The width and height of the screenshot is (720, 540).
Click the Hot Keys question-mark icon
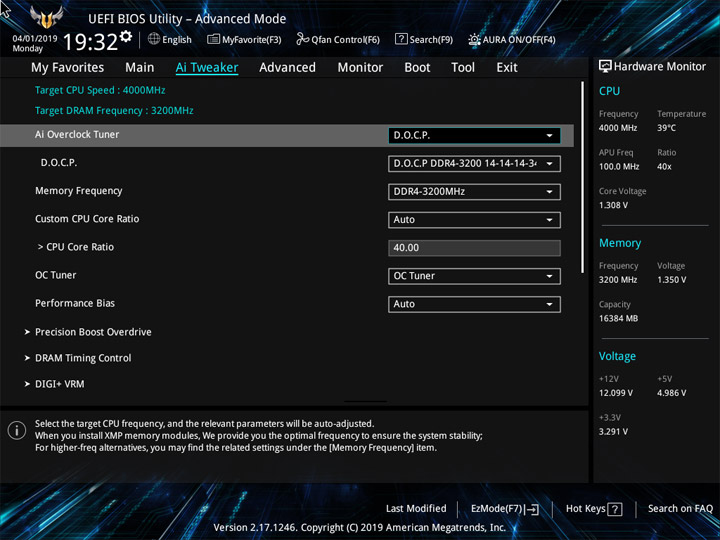[615, 509]
